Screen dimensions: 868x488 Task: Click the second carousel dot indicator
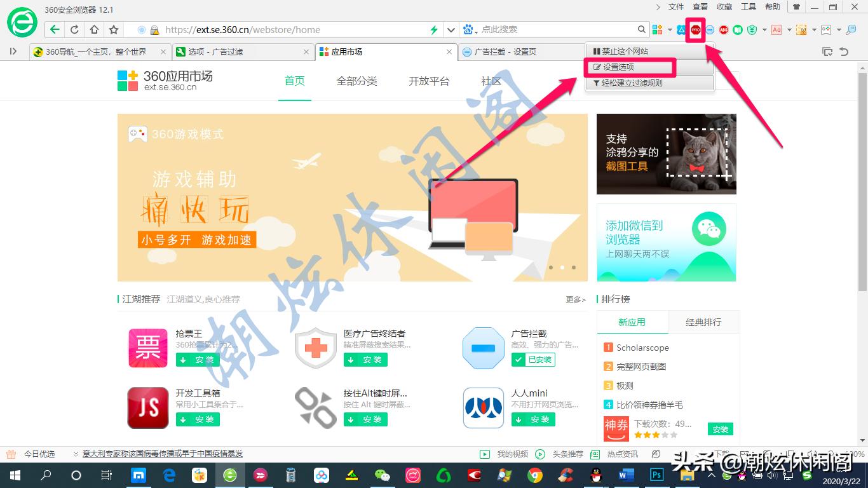pyautogui.click(x=562, y=268)
